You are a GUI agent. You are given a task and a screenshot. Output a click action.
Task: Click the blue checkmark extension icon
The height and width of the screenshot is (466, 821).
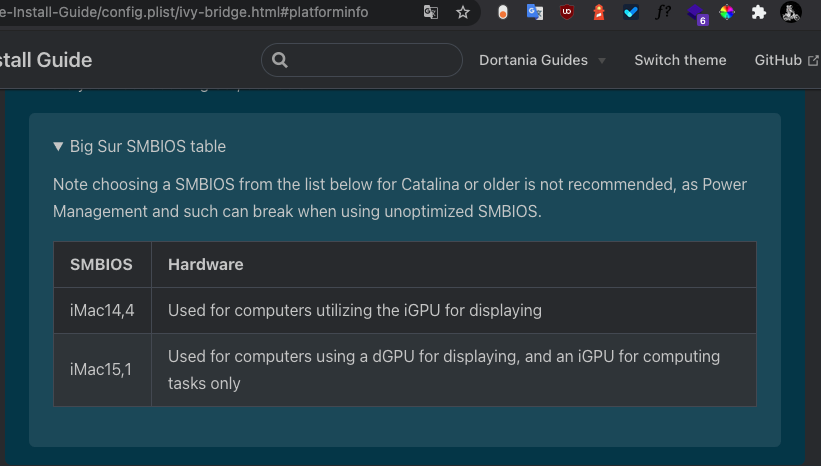(631, 13)
